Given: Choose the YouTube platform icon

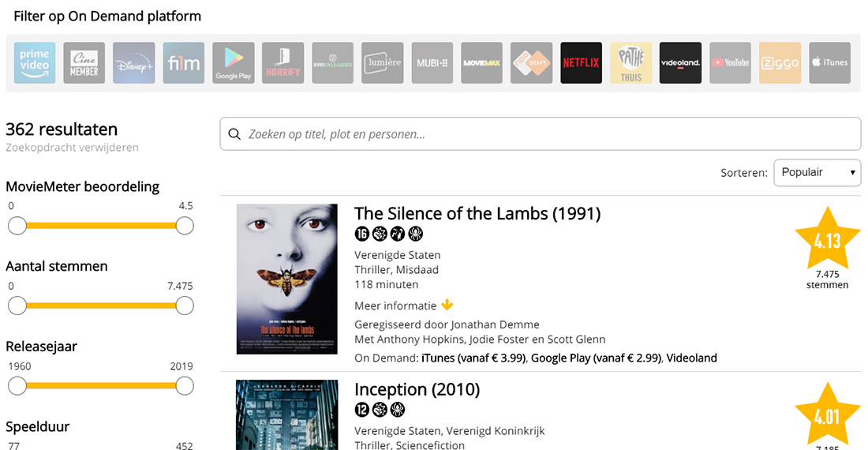Looking at the screenshot, I should point(730,63).
